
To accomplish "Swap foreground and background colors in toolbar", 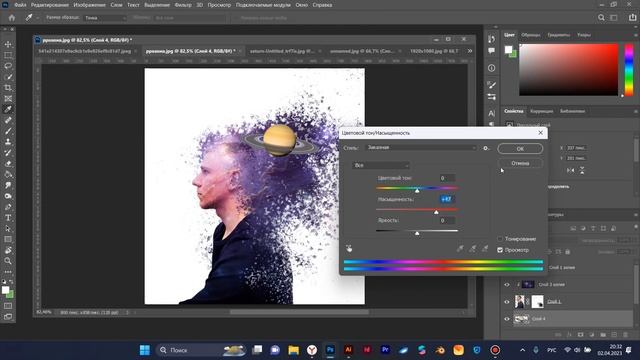I will (11, 282).
